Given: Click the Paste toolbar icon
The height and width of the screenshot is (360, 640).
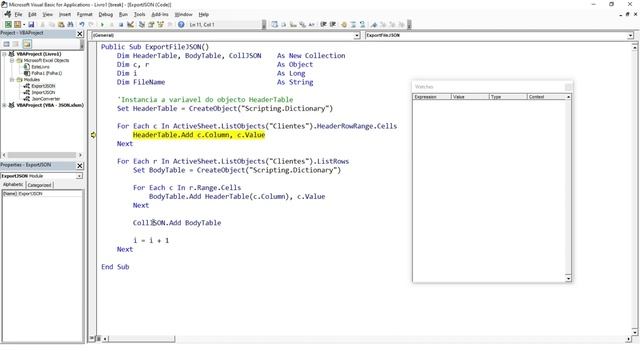Looking at the screenshot, I should pos(61,24).
